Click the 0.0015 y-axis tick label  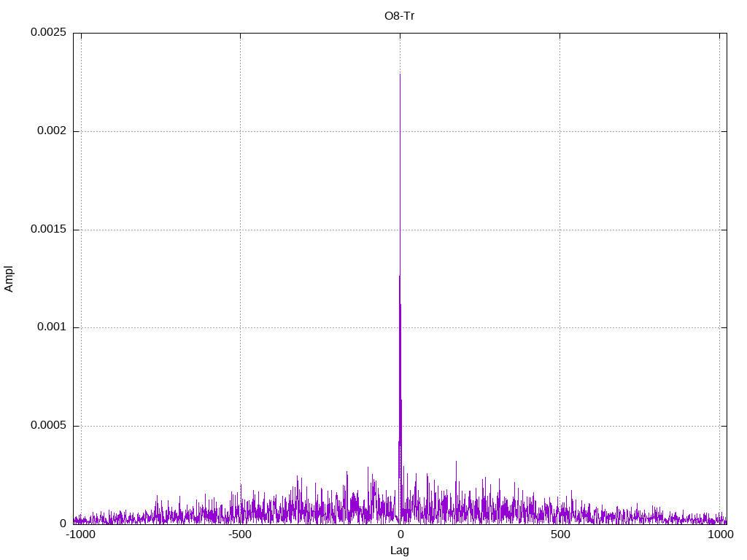[x=48, y=229]
